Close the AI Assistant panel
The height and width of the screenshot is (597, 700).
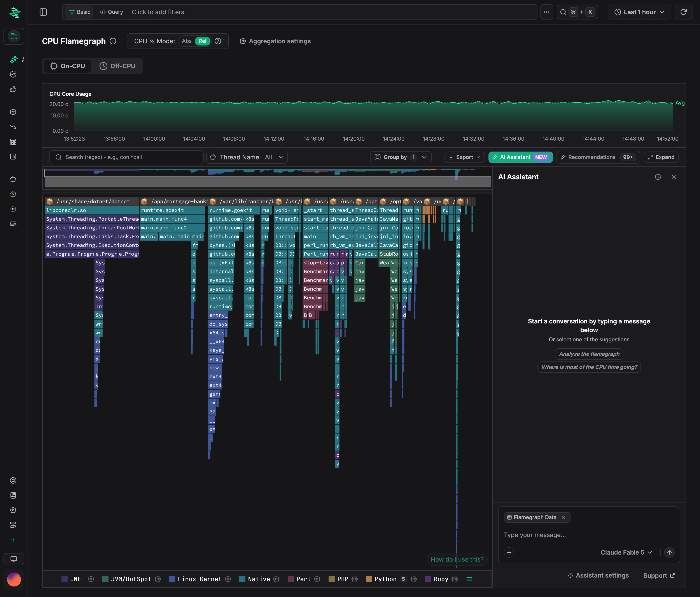pyautogui.click(x=674, y=177)
